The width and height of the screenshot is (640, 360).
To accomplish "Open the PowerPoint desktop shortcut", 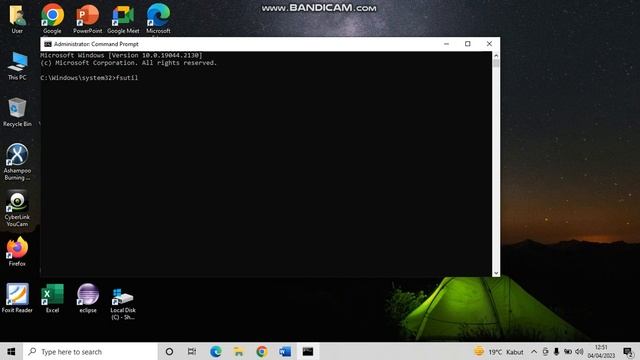I will tap(87, 18).
